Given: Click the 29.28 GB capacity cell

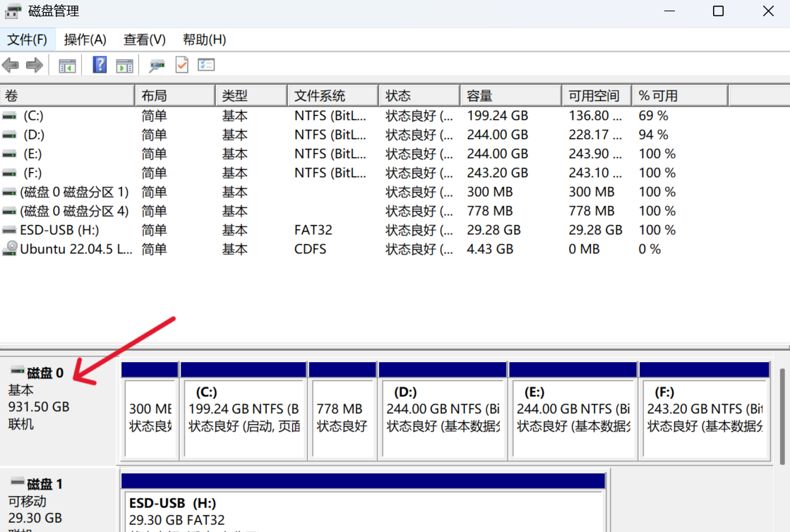Looking at the screenshot, I should pos(493,230).
